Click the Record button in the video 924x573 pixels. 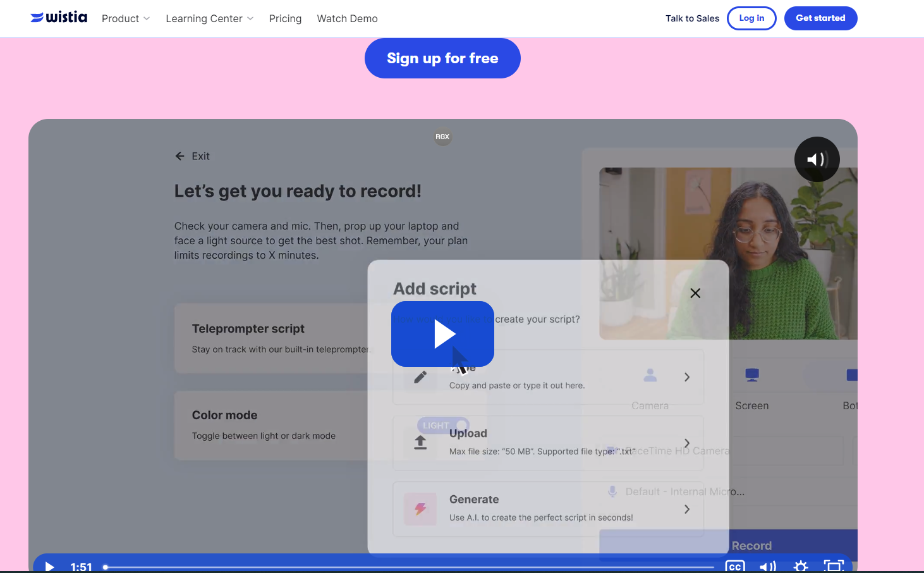728,545
